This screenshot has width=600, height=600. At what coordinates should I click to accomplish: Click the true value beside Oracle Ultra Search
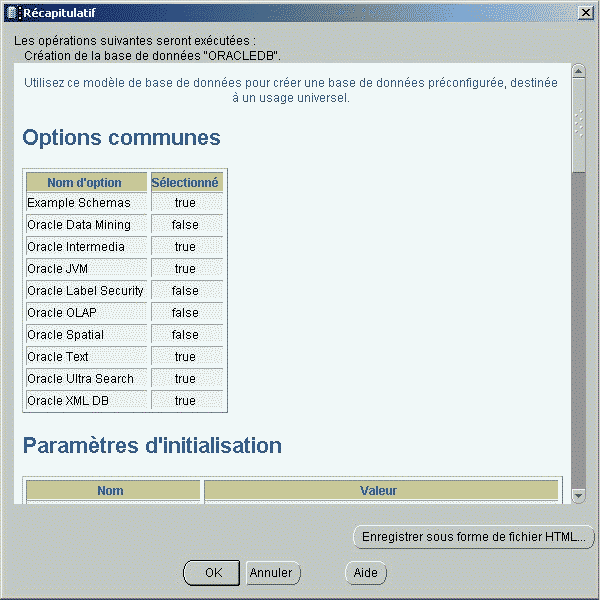(185, 379)
